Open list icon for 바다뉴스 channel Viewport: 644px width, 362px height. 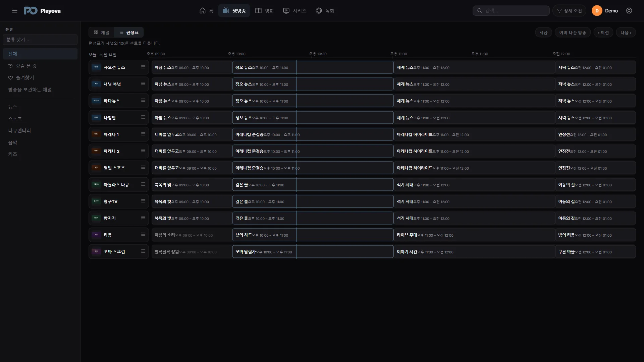pyautogui.click(x=143, y=101)
